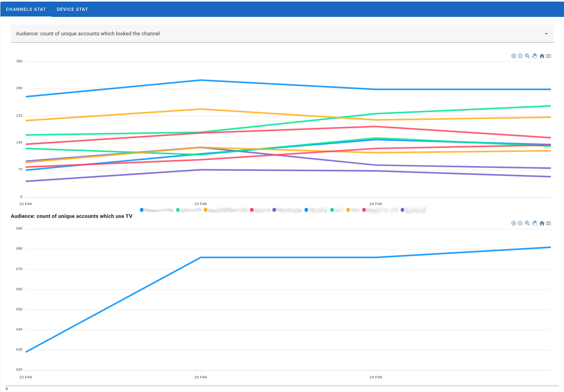The width and height of the screenshot is (564, 392).
Task: Select the Channels Stat tab
Action: coord(26,9)
